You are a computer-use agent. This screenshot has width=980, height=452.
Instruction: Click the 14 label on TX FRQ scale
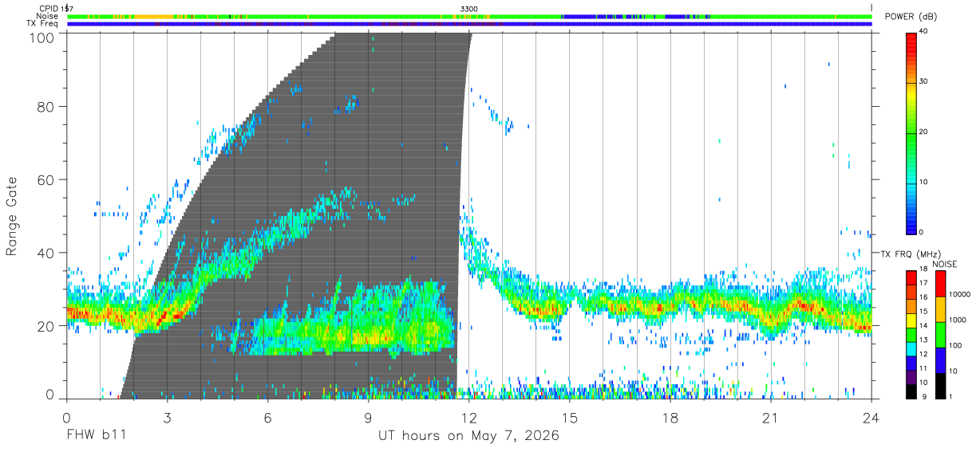pyautogui.click(x=924, y=325)
